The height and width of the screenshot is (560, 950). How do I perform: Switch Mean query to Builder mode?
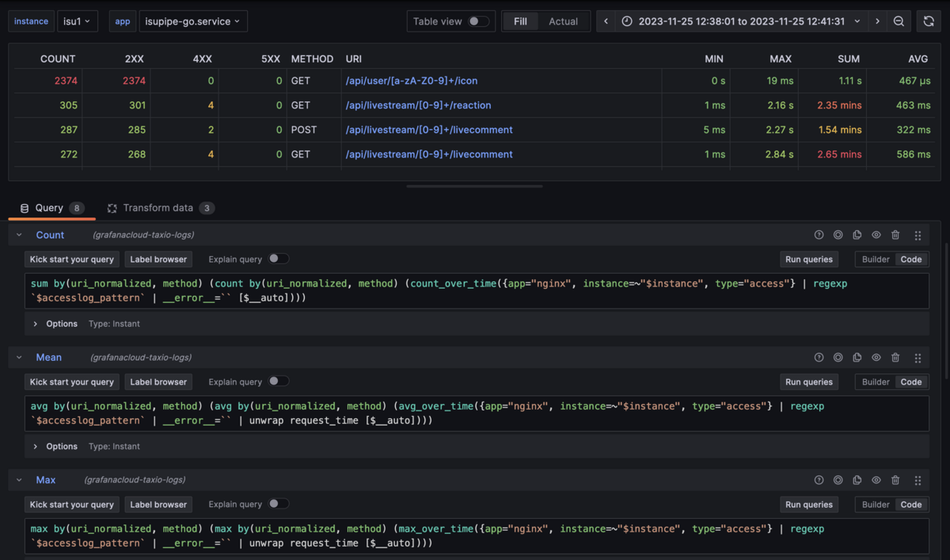[876, 381]
